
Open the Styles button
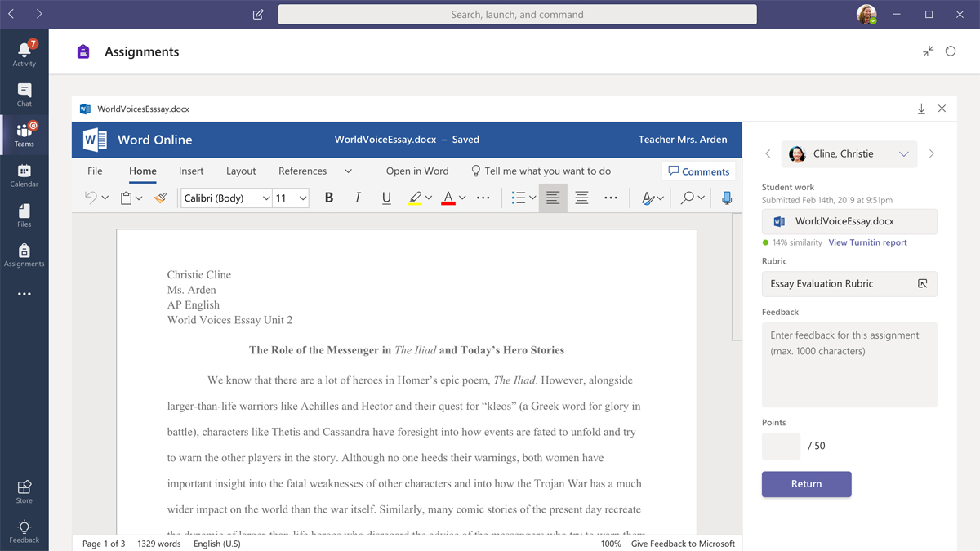(648, 198)
